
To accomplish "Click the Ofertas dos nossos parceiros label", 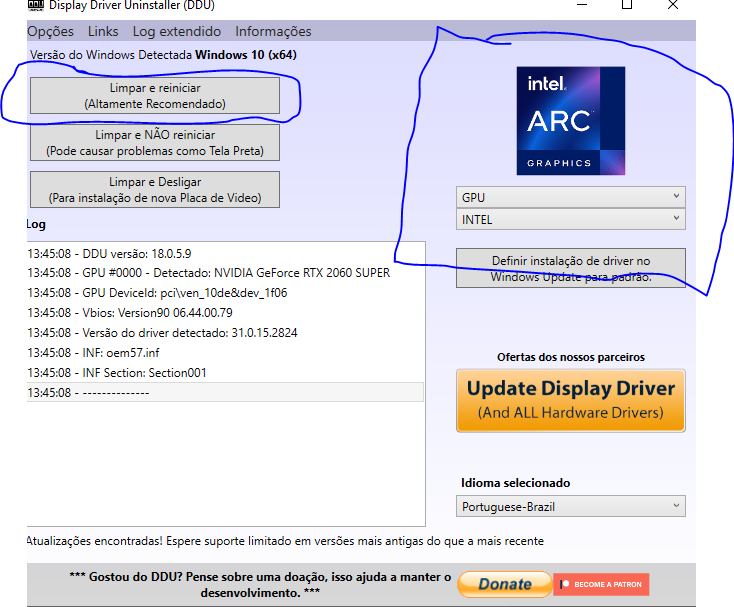I will (x=571, y=357).
